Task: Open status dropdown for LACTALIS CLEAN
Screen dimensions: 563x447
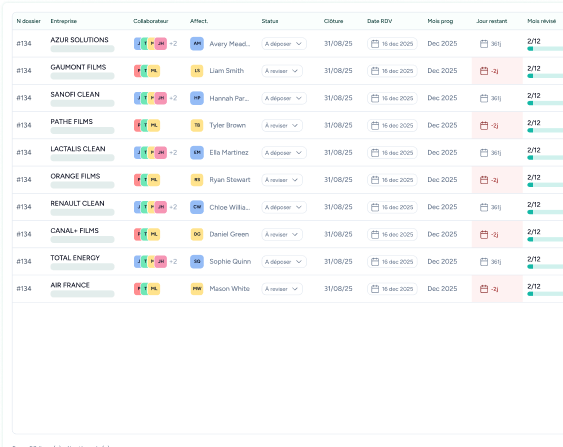Action: click(x=284, y=153)
